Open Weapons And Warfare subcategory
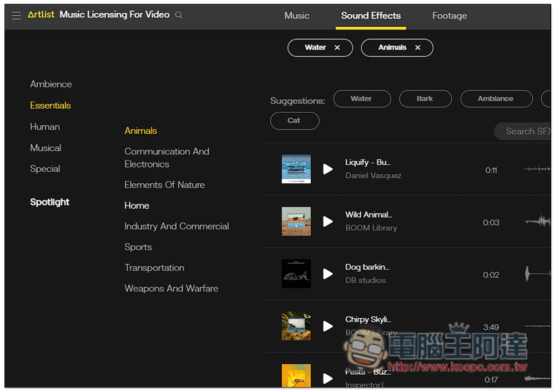The width and height of the screenshot is (555, 392). pyautogui.click(x=171, y=289)
